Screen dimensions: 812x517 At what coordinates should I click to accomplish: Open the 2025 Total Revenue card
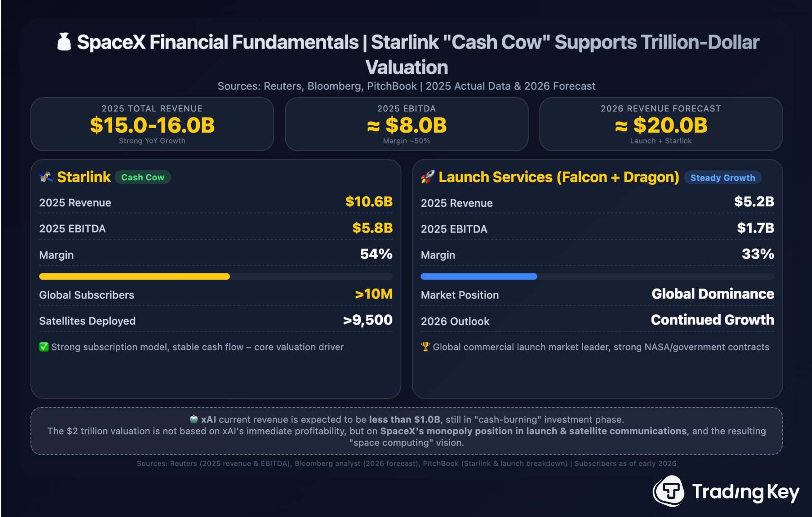[x=152, y=124]
